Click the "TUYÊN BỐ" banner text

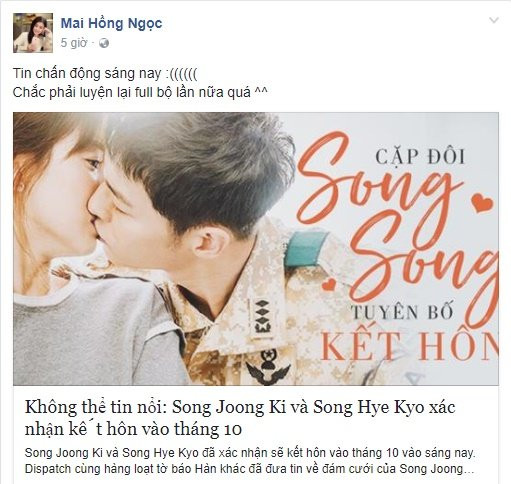pos(402,312)
